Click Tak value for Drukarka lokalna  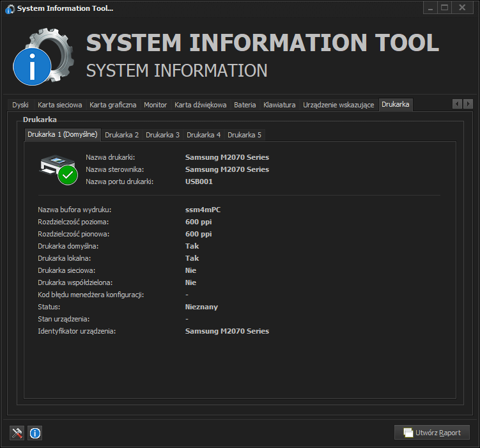(192, 259)
